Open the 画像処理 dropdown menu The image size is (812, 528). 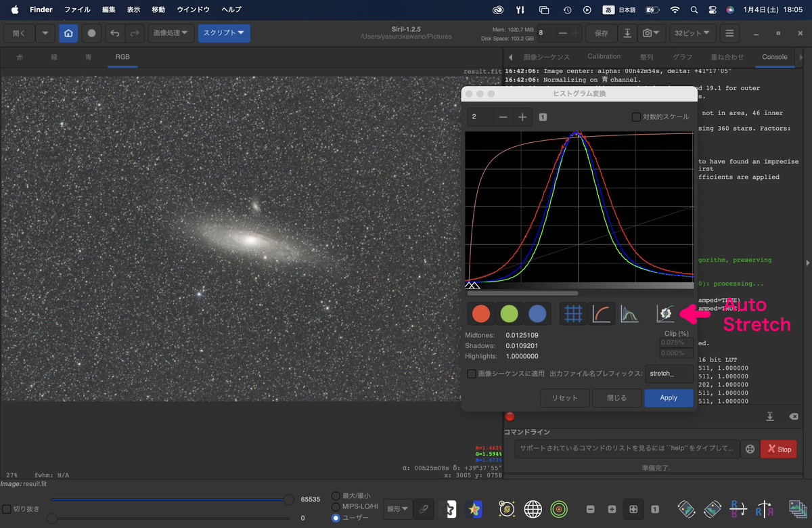pyautogui.click(x=170, y=33)
